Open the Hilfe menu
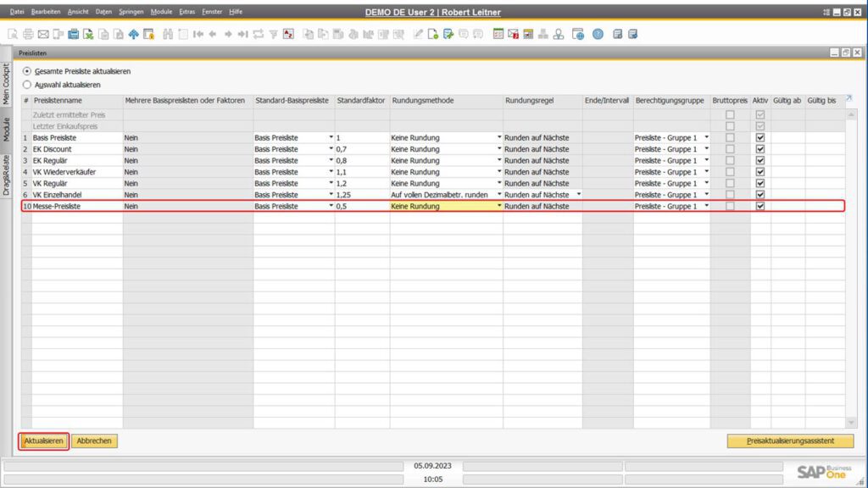Image resolution: width=868 pixels, height=488 pixels. pos(236,12)
